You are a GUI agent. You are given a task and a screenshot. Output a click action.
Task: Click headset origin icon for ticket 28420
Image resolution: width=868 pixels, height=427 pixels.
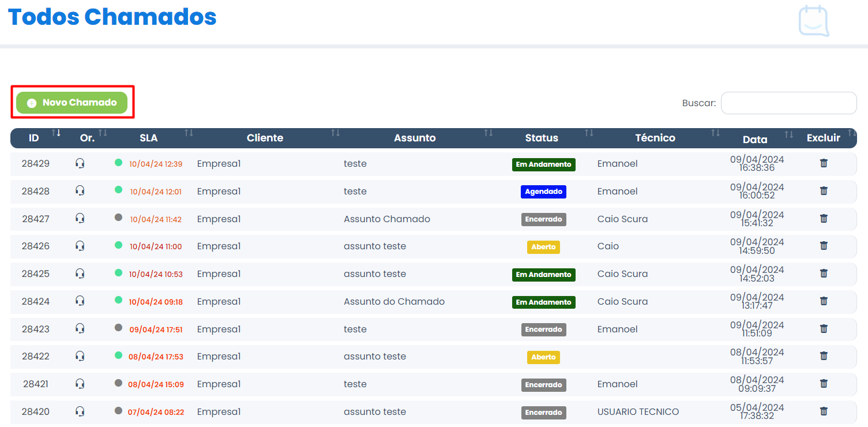pos(80,411)
